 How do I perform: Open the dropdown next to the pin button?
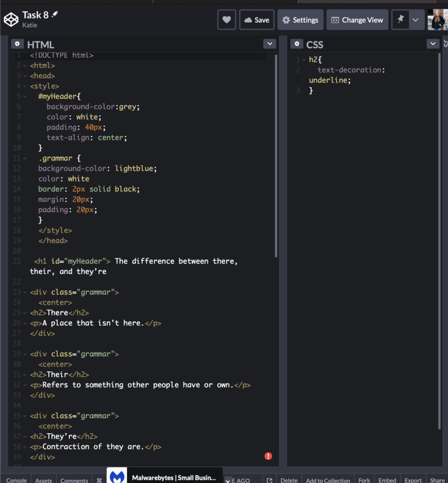click(x=415, y=20)
